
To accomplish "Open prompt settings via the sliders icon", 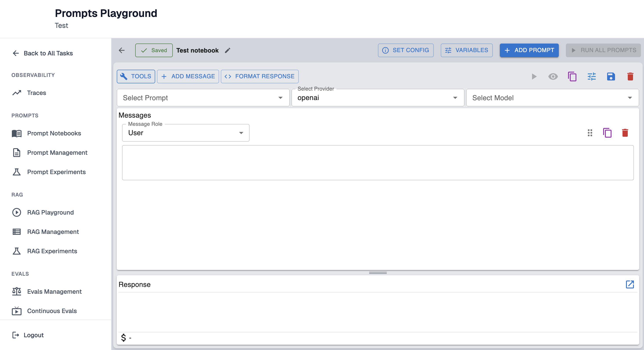I will tap(592, 76).
